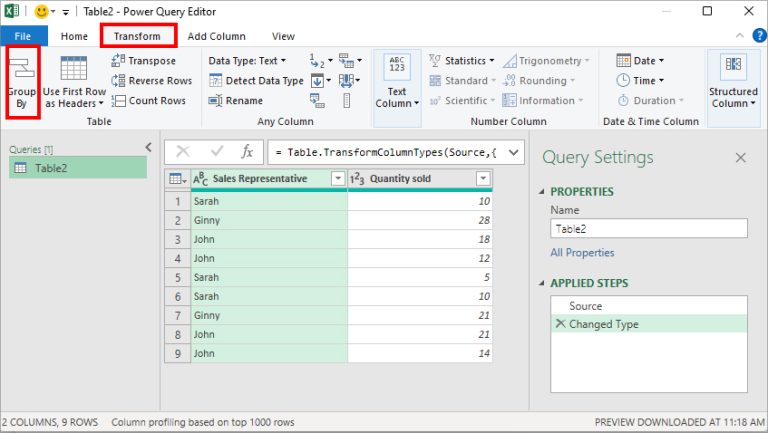Cancel formula edit with X icon
768x433 pixels.
pos(183,152)
